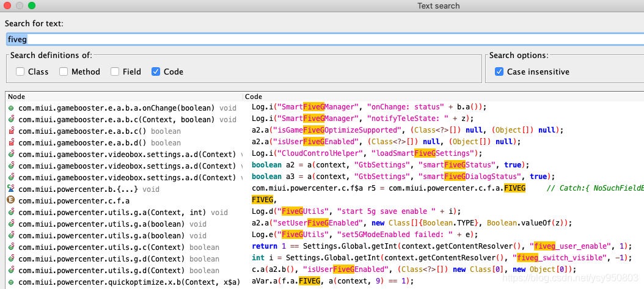Click code a2.a("isUserFiveGEnabled", (Class<?>[]) null
644x289 pixels.
pos(386,142)
